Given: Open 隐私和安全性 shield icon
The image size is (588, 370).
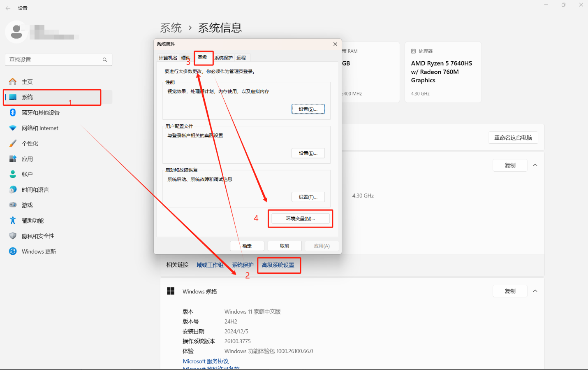Looking at the screenshot, I should [x=13, y=236].
